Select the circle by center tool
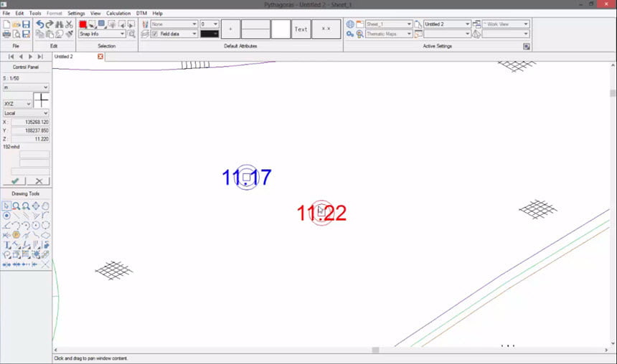The width and height of the screenshot is (617, 364). (x=36, y=225)
